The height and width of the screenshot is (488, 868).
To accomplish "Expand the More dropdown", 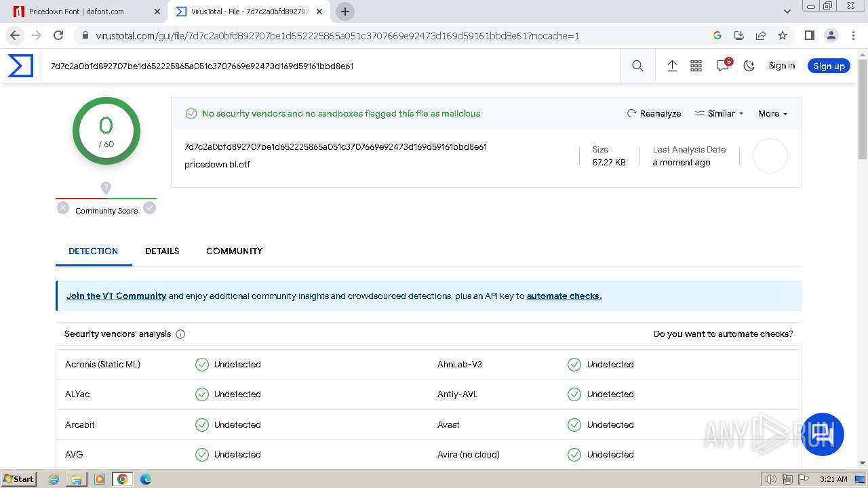I will click(x=772, y=113).
